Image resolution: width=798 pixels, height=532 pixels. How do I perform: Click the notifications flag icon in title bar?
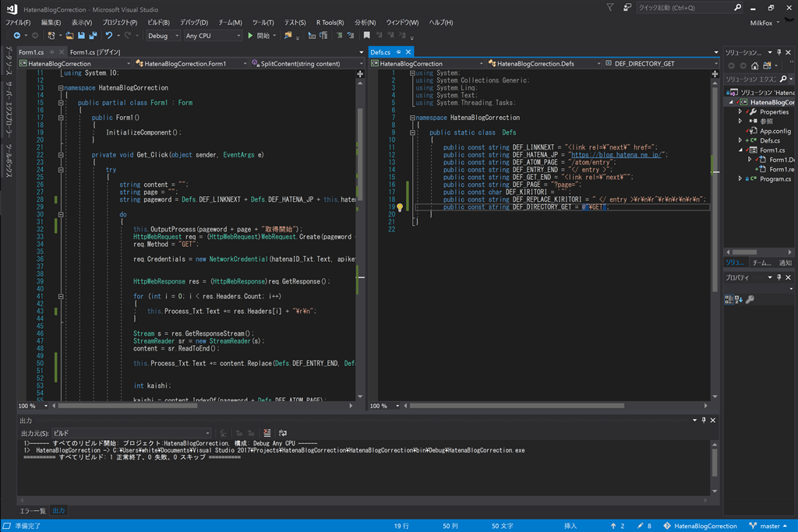coord(609,8)
